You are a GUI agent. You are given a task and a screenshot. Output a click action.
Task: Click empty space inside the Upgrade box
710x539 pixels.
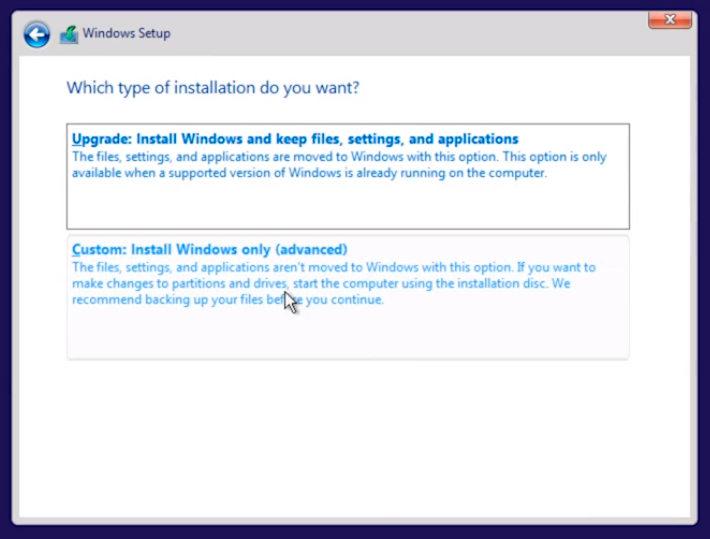347,207
